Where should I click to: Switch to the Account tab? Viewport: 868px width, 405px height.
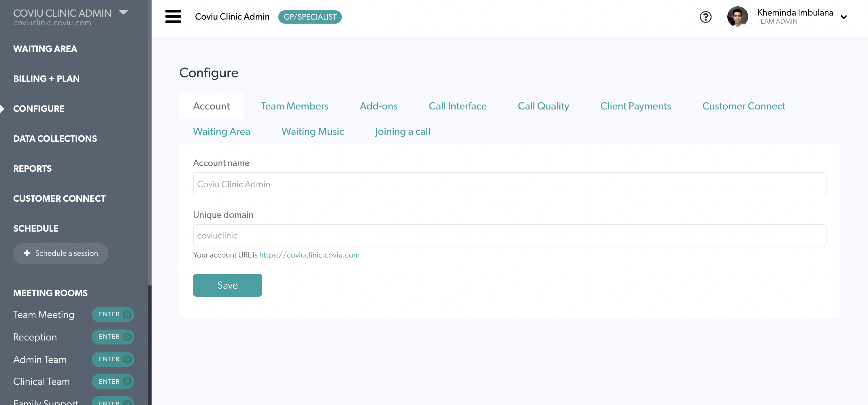tap(211, 106)
